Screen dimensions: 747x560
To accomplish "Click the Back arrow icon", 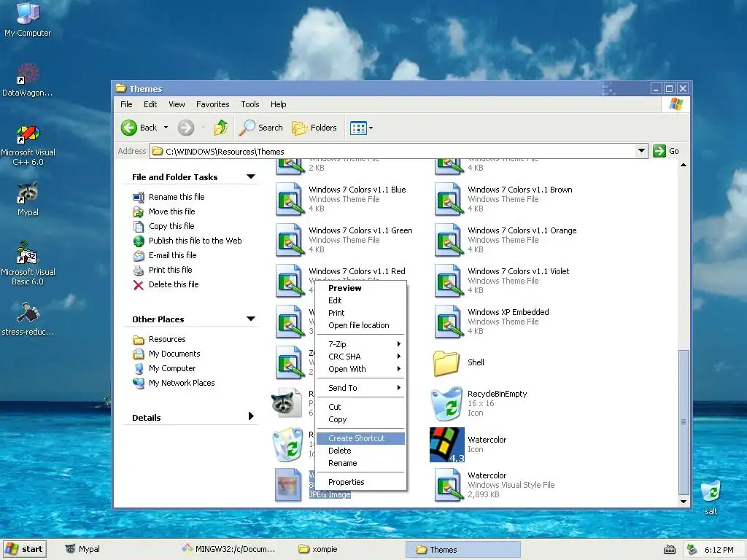I will tap(128, 128).
